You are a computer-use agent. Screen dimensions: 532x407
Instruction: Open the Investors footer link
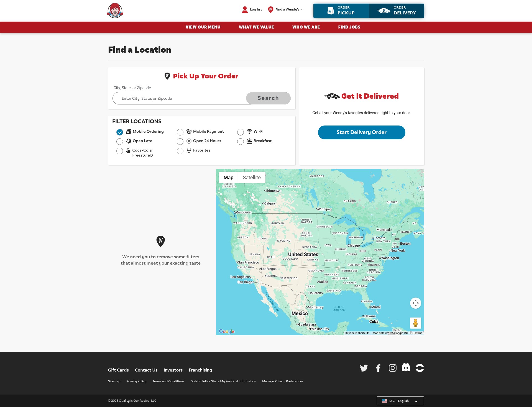tap(173, 370)
